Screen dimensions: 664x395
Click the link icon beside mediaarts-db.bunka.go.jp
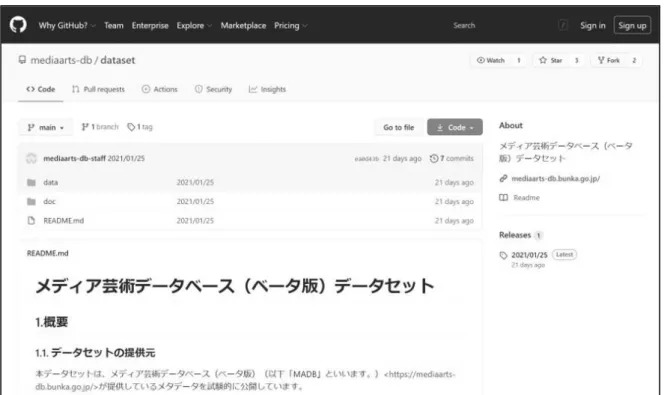(503, 179)
